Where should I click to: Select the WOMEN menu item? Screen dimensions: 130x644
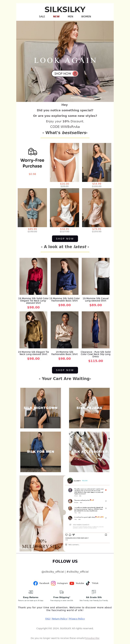pos(86,17)
